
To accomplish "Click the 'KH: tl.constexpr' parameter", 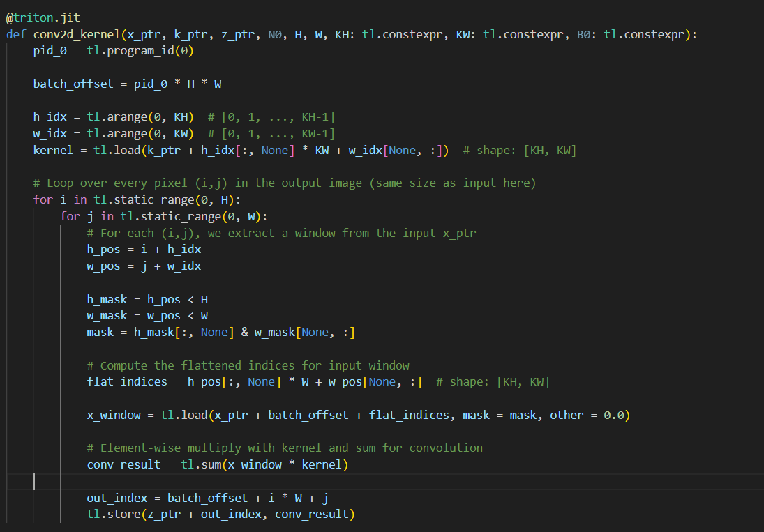I will point(389,35).
